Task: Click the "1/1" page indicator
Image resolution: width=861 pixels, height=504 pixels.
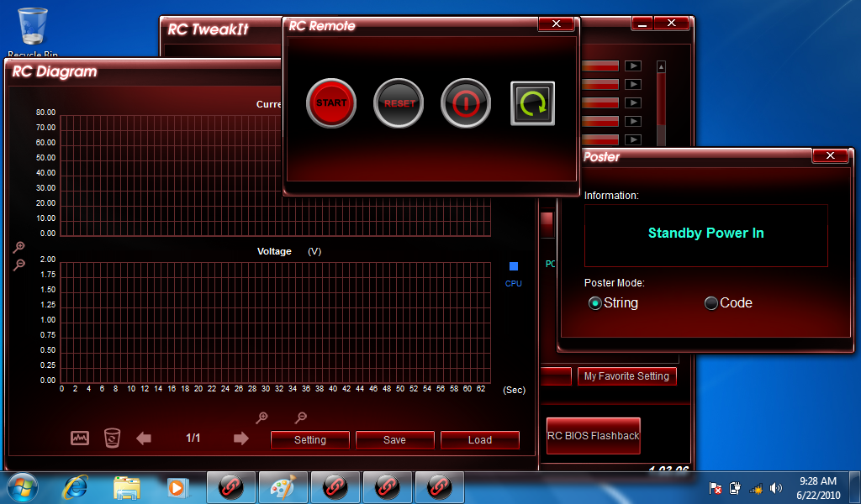Action: [x=193, y=438]
